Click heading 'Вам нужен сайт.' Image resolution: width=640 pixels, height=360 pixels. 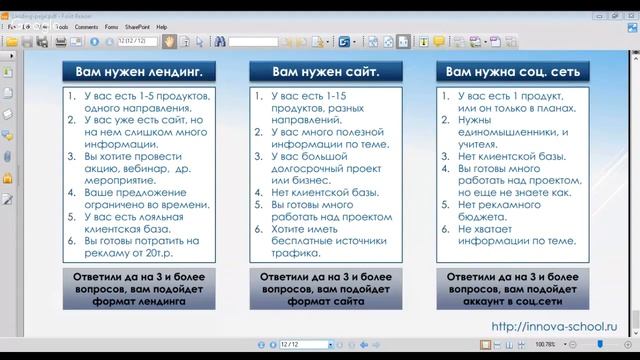point(326,72)
